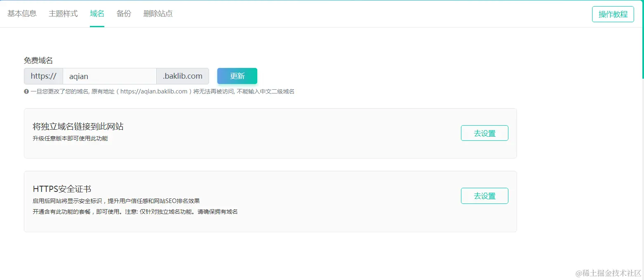
Task: Click the HTTPS安全证书 heading
Action: (62, 189)
